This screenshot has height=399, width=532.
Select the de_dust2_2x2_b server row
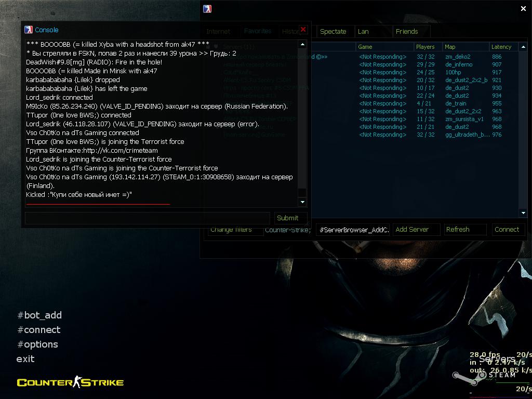click(x=362, y=80)
